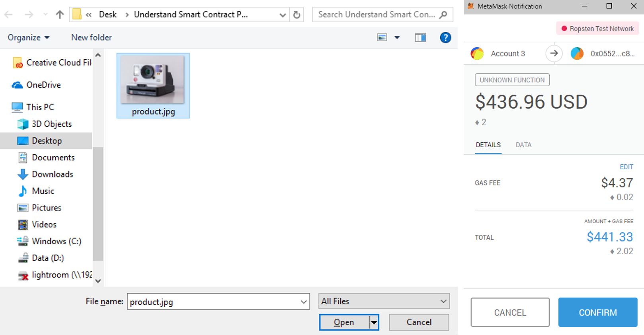Click the $441.33 total value
The height and width of the screenshot is (335, 644).
click(610, 237)
